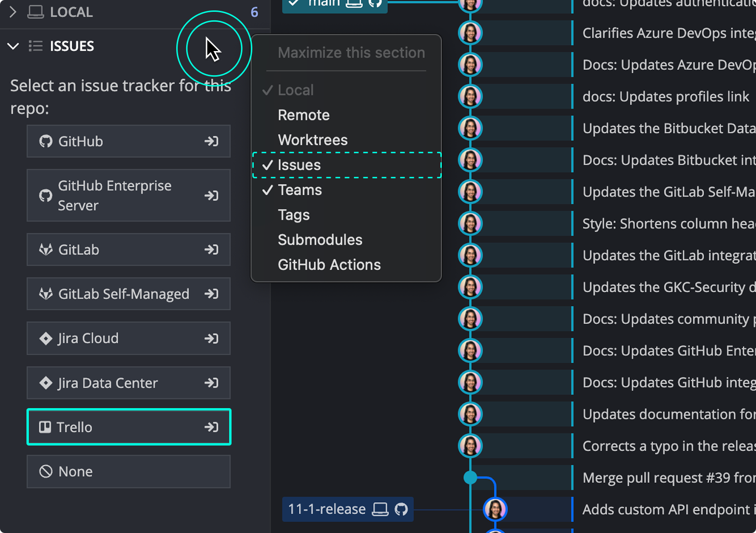The height and width of the screenshot is (533, 756).
Task: Select GitHub Actions in the section menu
Action: tap(329, 264)
